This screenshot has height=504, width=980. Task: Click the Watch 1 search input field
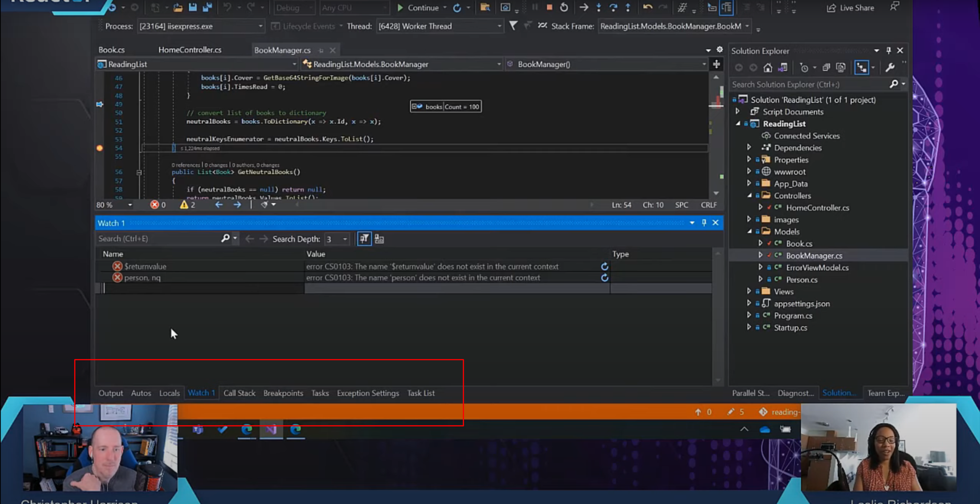[x=158, y=239]
